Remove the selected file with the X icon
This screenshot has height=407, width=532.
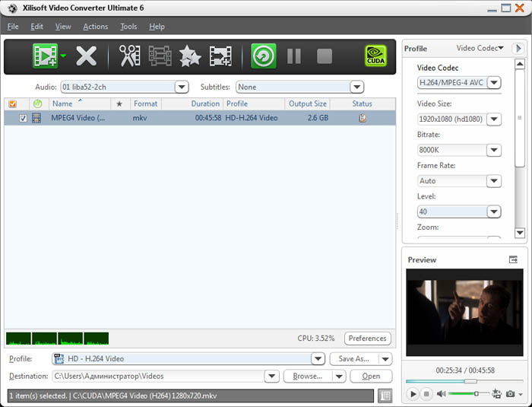coord(86,56)
